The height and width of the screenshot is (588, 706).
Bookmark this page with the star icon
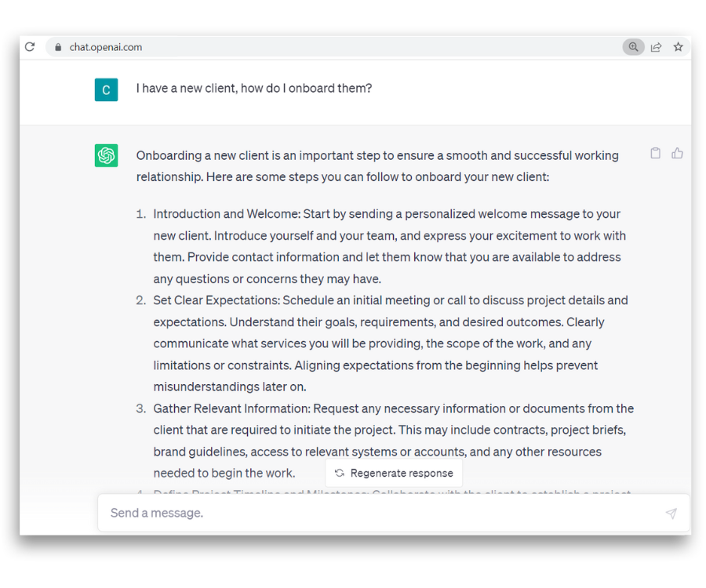(x=678, y=47)
